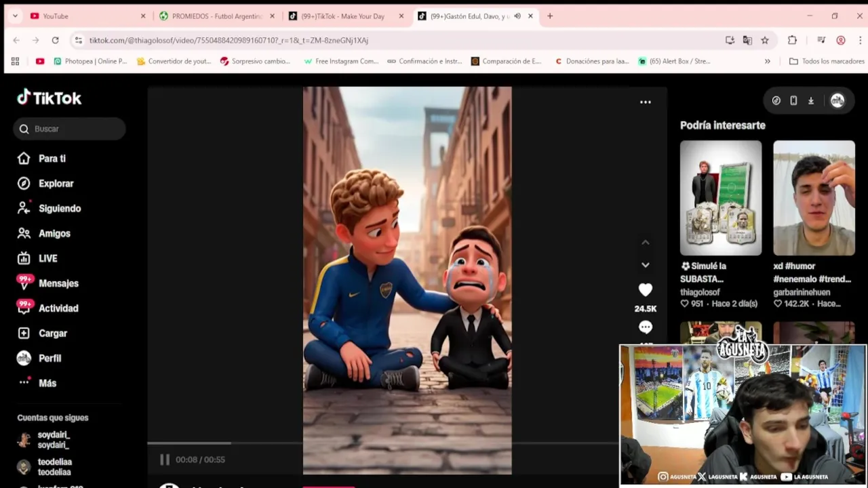This screenshot has height=488, width=868.
Task: Switch to PROMIEDOS Futbol Argentino tab
Action: (217, 16)
